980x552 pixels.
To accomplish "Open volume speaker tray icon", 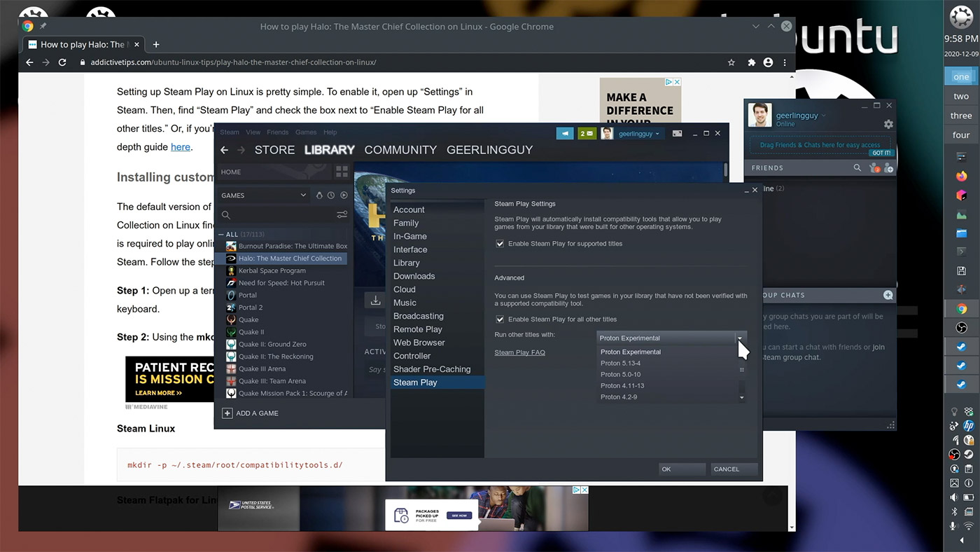I will [954, 497].
